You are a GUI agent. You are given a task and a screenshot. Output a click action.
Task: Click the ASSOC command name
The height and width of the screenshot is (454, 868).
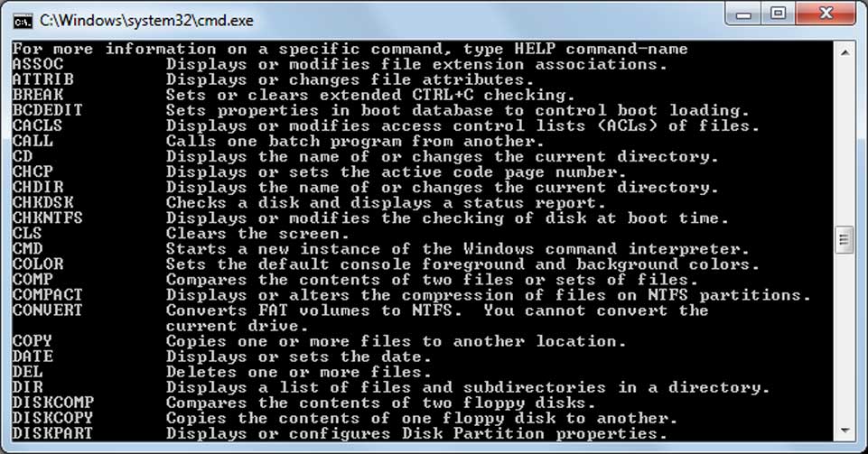tap(38, 64)
